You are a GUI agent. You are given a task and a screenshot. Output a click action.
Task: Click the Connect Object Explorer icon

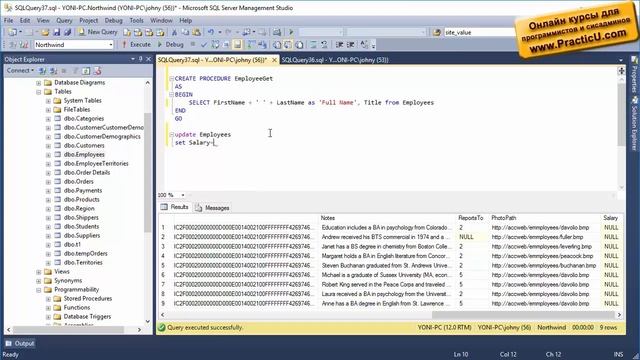pos(42,71)
